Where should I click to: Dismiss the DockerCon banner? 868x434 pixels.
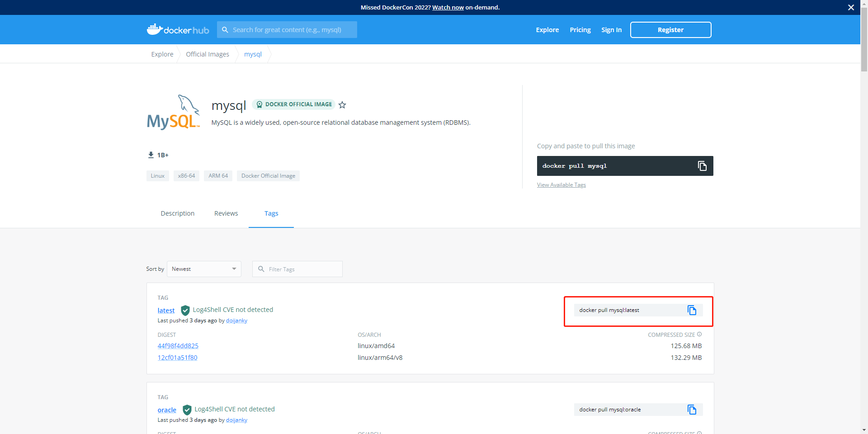pos(851,7)
